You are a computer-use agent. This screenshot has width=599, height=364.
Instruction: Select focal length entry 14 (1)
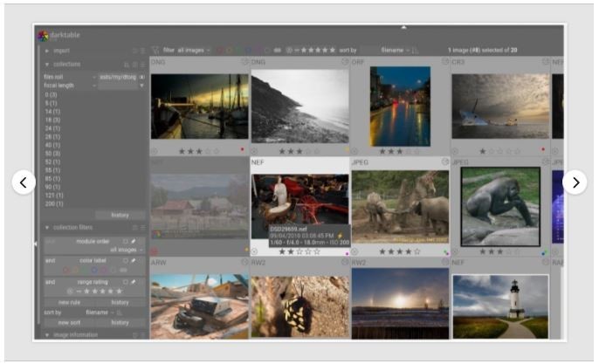pos(52,112)
